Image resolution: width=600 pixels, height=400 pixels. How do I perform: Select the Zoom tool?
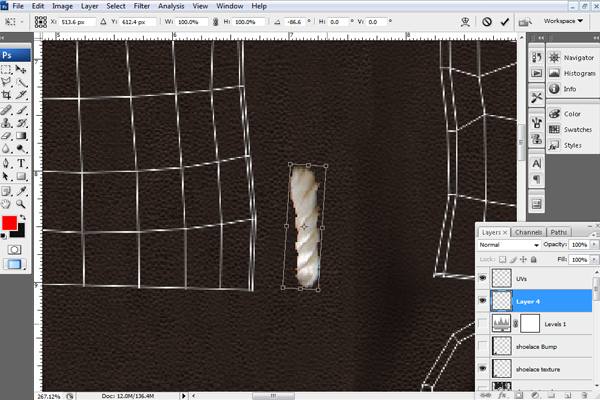21,204
